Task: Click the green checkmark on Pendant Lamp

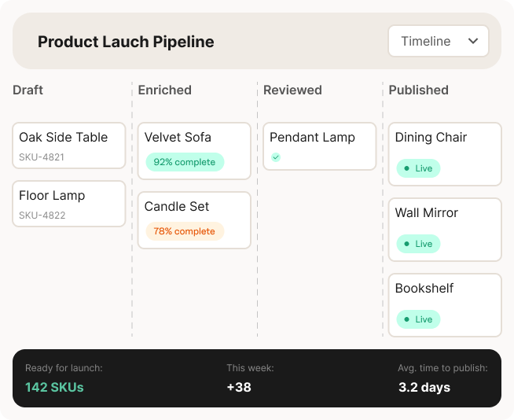Action: [x=276, y=157]
